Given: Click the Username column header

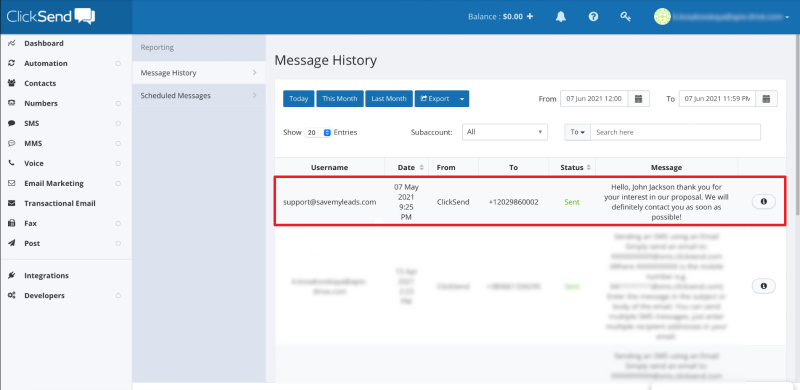Looking at the screenshot, I should (x=330, y=167).
